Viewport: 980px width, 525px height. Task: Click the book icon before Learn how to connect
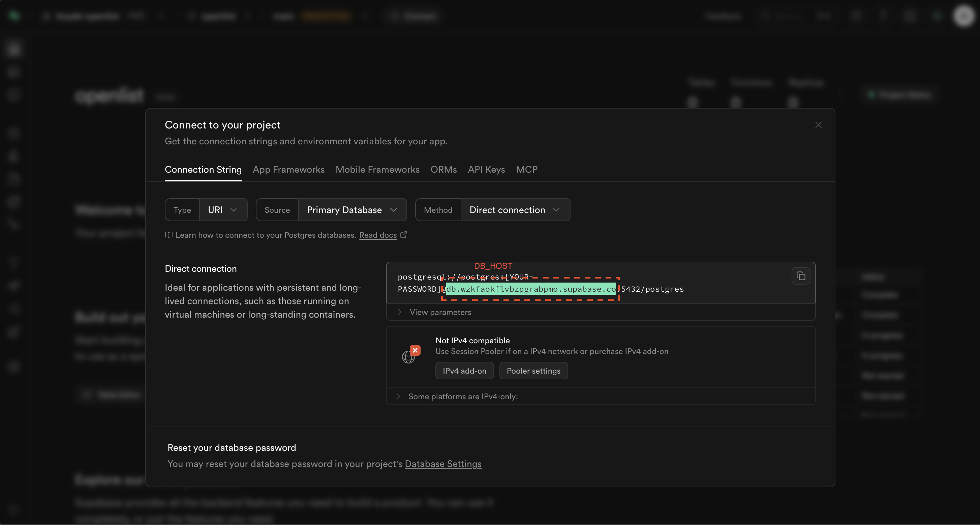click(169, 235)
